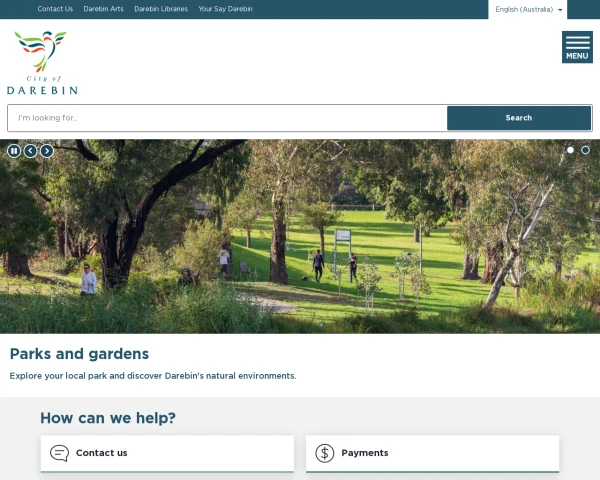Visit Darebin Libraries link
This screenshot has height=480, width=600.
click(161, 9)
